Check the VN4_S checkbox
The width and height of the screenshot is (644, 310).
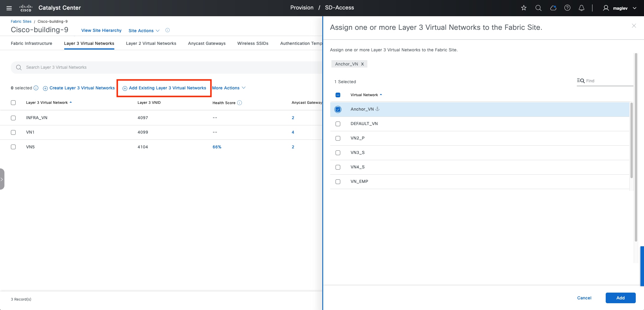pos(338,167)
